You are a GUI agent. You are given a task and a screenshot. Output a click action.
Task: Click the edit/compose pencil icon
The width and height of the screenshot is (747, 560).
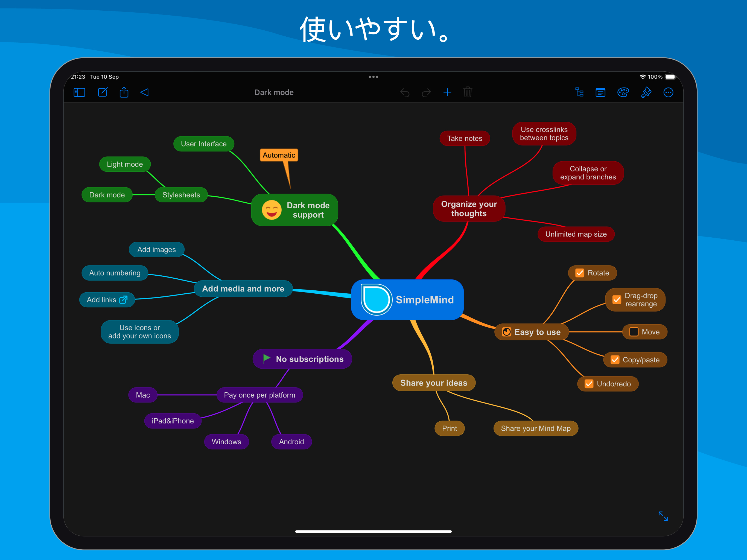[x=103, y=92]
